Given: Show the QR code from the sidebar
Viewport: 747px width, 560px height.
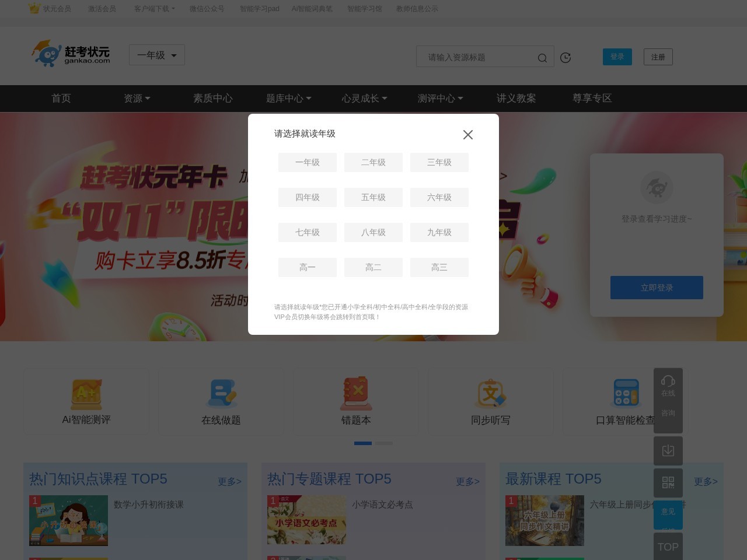Looking at the screenshot, I should click(x=668, y=483).
